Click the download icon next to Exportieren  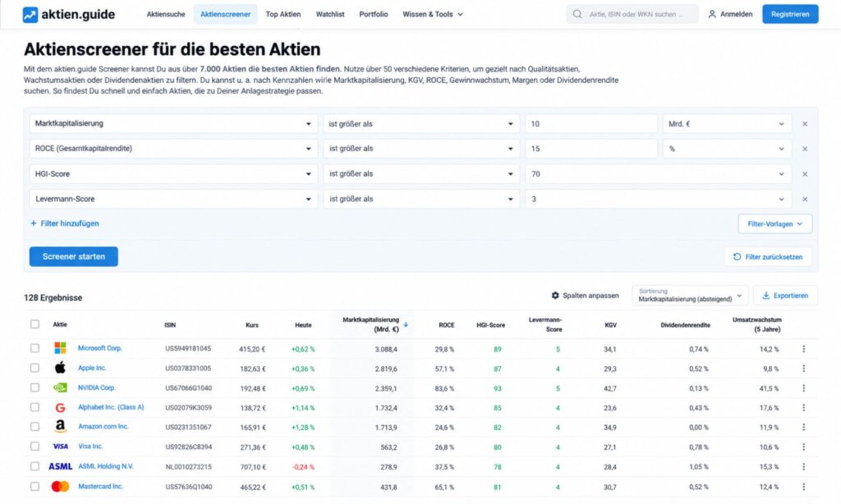click(766, 296)
